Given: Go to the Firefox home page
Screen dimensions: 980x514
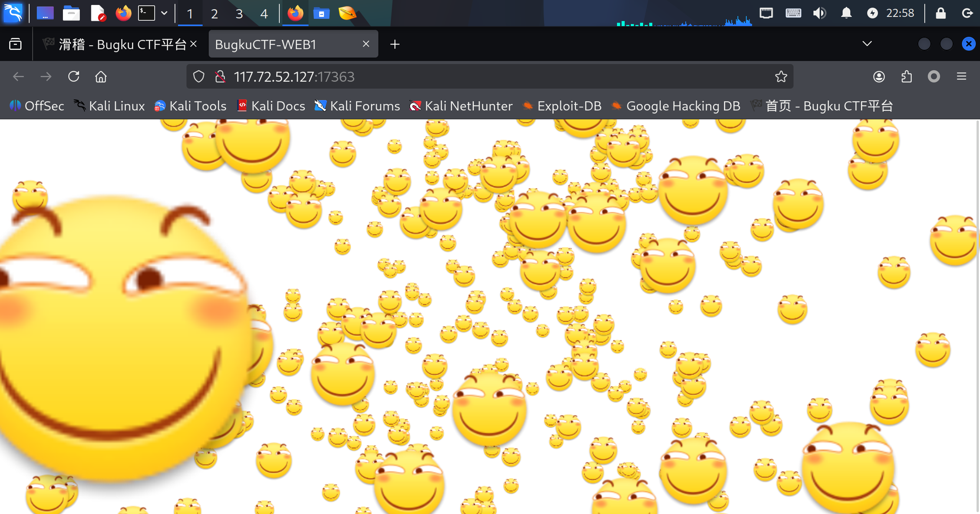Looking at the screenshot, I should (x=101, y=77).
